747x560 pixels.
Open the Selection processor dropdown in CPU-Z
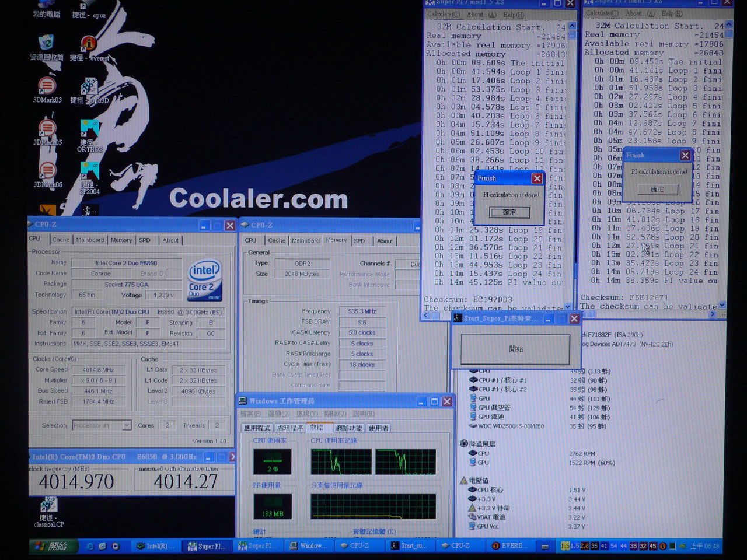point(127,425)
